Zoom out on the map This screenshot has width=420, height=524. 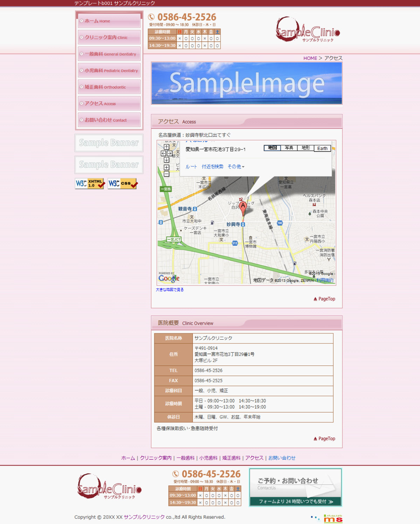click(x=166, y=174)
